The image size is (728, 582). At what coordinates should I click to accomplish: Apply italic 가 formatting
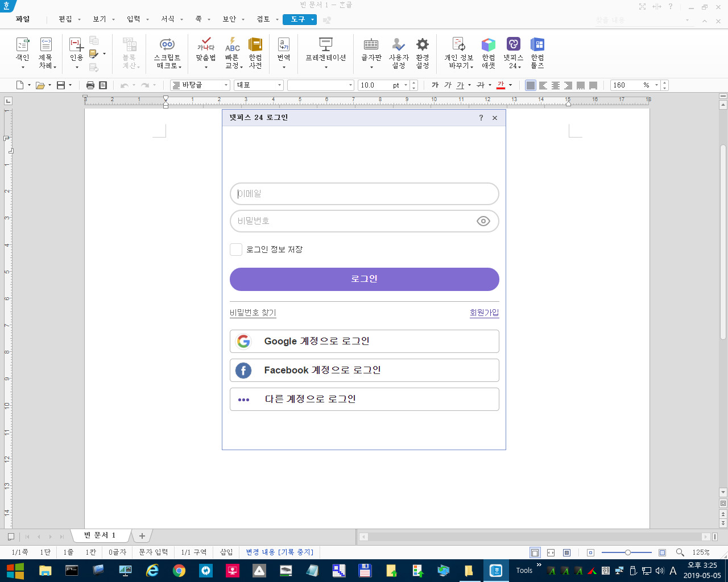pyautogui.click(x=448, y=85)
